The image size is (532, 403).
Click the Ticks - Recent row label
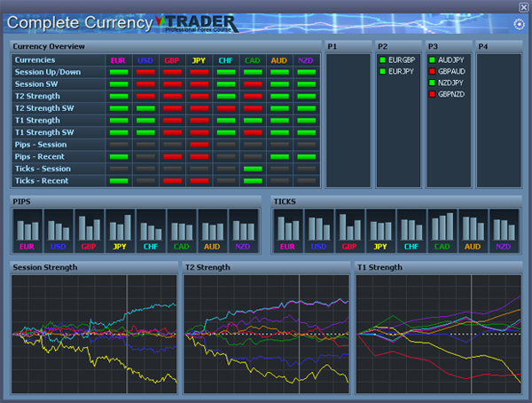click(42, 181)
